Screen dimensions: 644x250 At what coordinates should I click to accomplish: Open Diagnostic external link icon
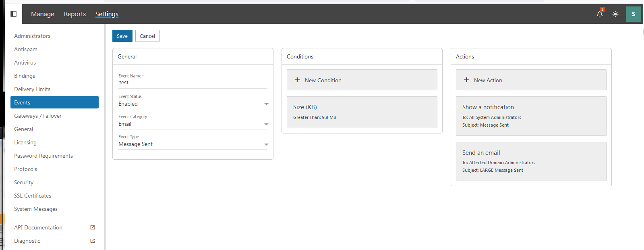click(x=93, y=241)
